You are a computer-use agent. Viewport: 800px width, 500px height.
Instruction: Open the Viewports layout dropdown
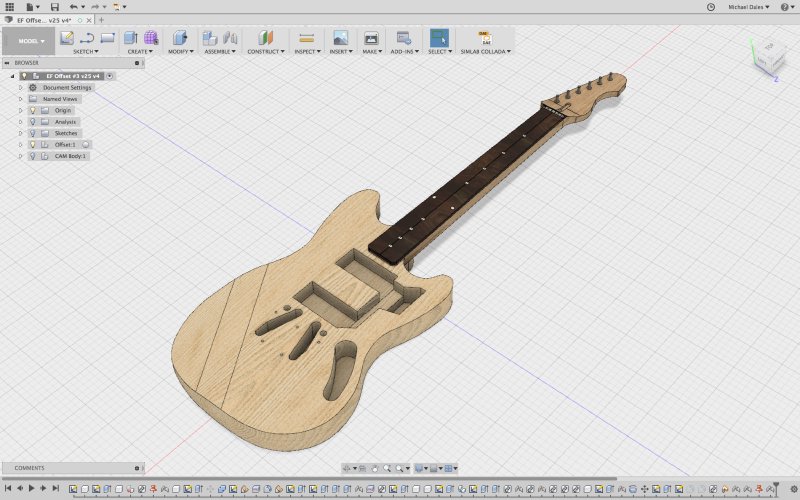point(451,468)
